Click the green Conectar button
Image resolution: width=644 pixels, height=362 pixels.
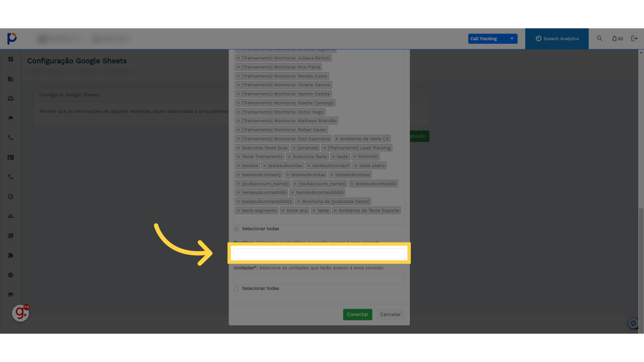[358, 314]
